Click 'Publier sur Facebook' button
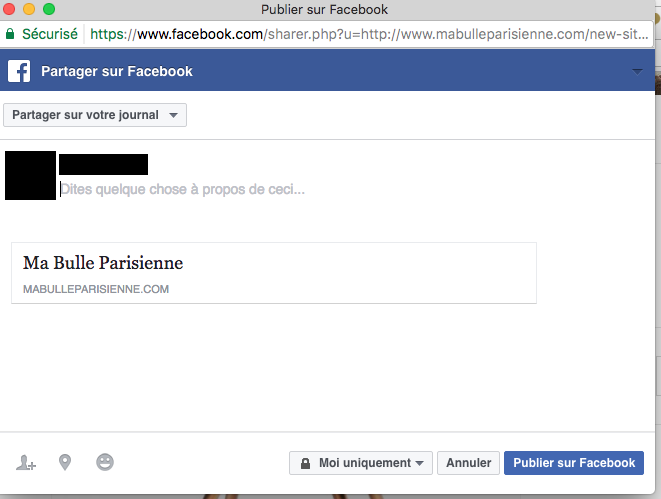The image size is (661, 499). [574, 463]
